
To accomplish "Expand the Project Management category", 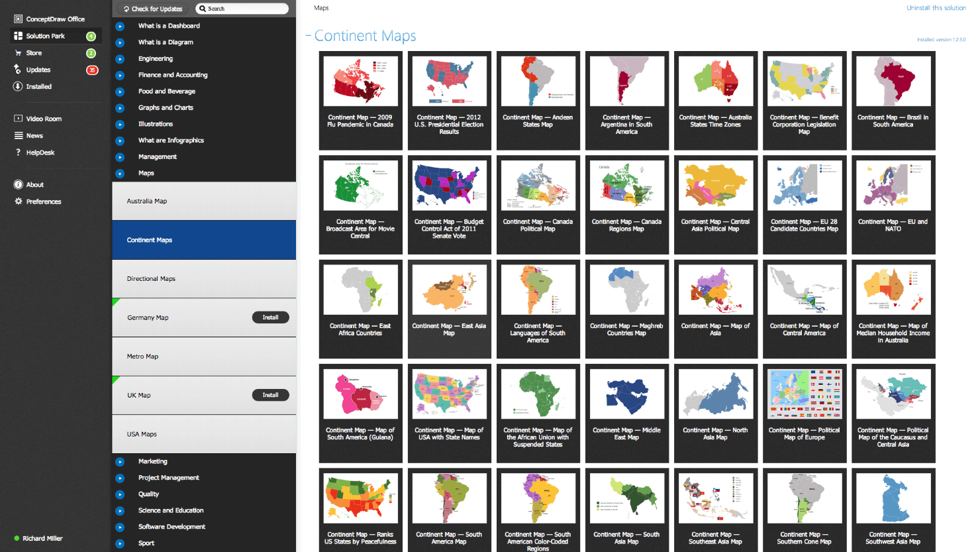I will 120,478.
